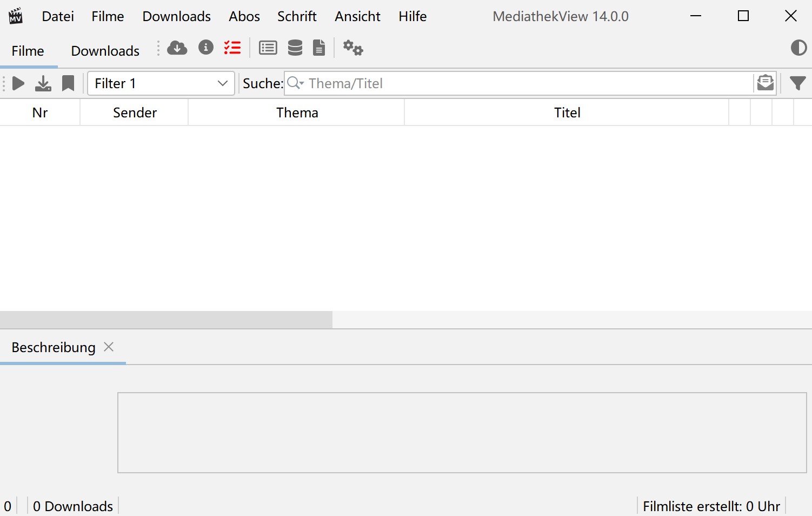This screenshot has width=812, height=516.
Task: Play the selected film
Action: (x=18, y=83)
